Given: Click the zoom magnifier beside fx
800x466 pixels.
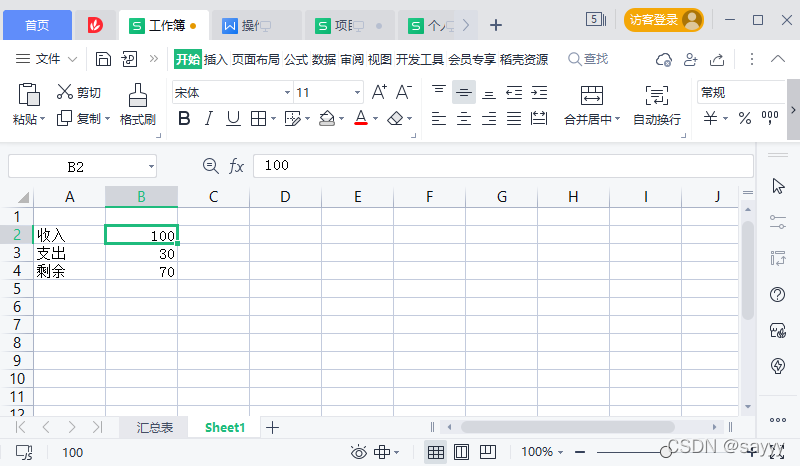Looking at the screenshot, I should [210, 166].
